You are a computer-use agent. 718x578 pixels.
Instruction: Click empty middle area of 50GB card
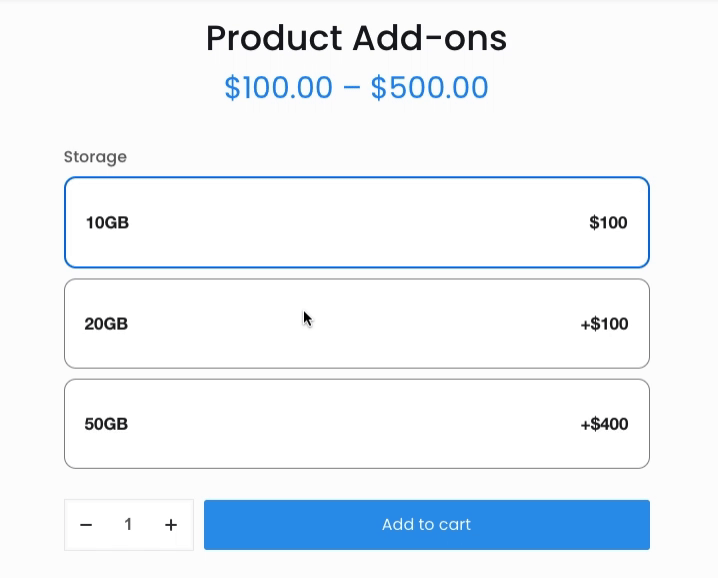[x=356, y=424]
